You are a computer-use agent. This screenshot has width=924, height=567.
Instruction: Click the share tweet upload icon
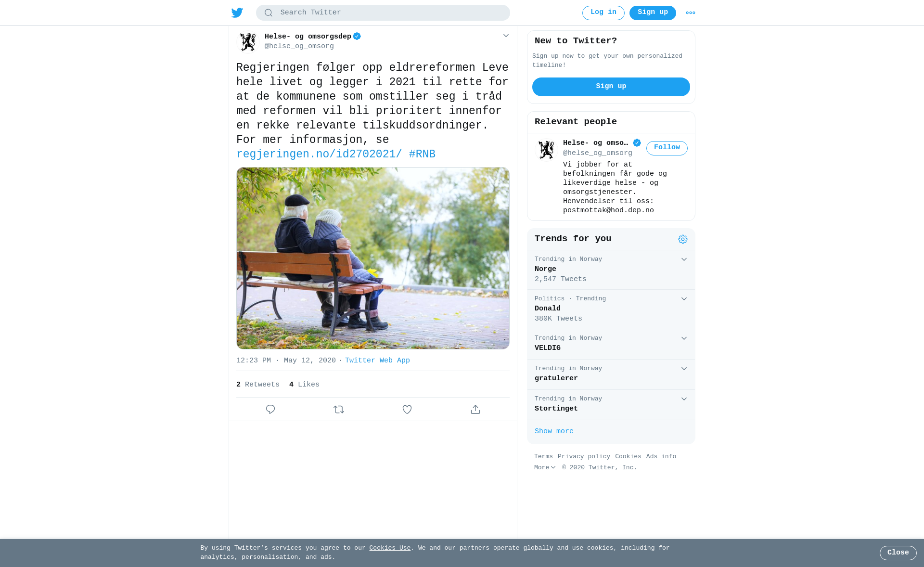pos(475,410)
